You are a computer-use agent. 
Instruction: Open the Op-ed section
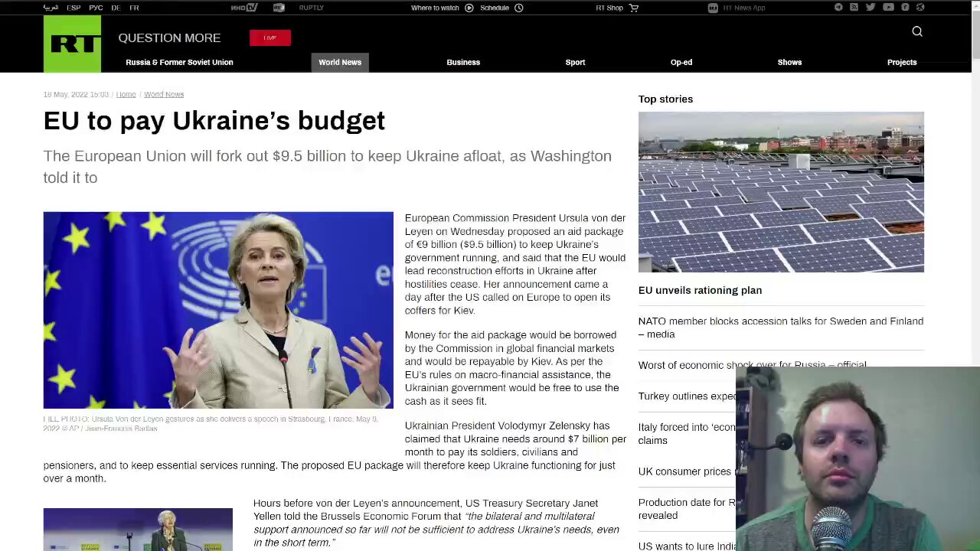(681, 62)
